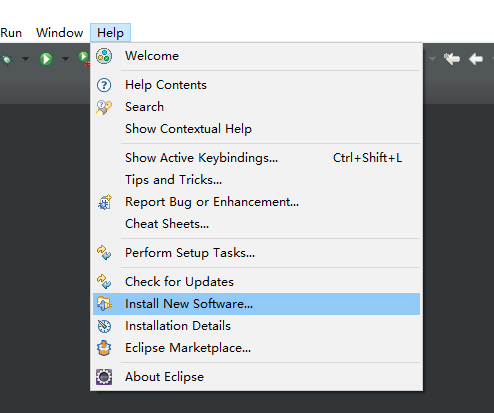Screen dimensions: 494x413
Task: Click the Eclipse Marketplace icon
Action: 104,348
